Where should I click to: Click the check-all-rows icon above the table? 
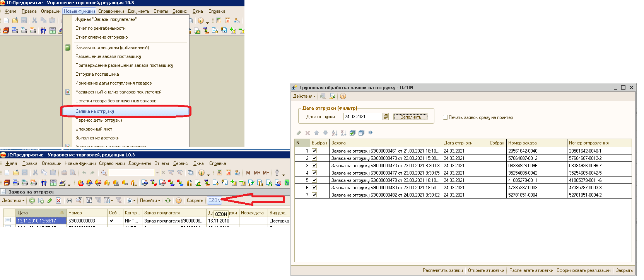352,133
